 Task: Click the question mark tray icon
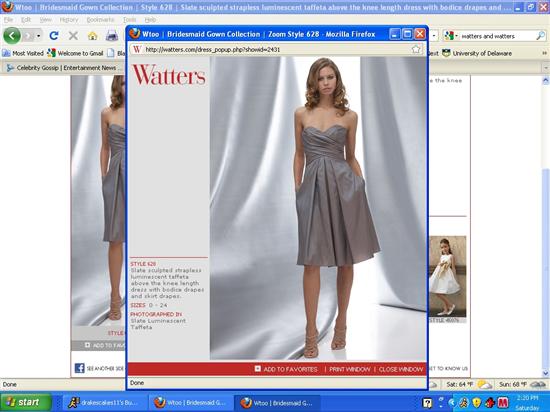pyautogui.click(x=427, y=403)
